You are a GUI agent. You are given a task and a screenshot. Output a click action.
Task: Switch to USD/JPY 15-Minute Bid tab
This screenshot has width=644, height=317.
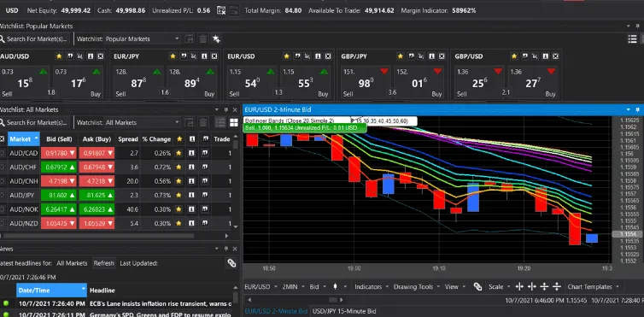[343, 311]
